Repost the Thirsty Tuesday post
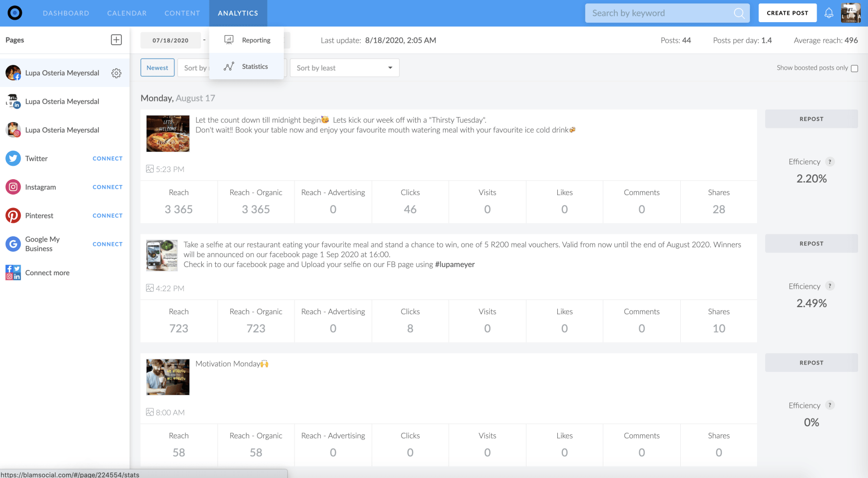868x478 pixels. (x=811, y=119)
